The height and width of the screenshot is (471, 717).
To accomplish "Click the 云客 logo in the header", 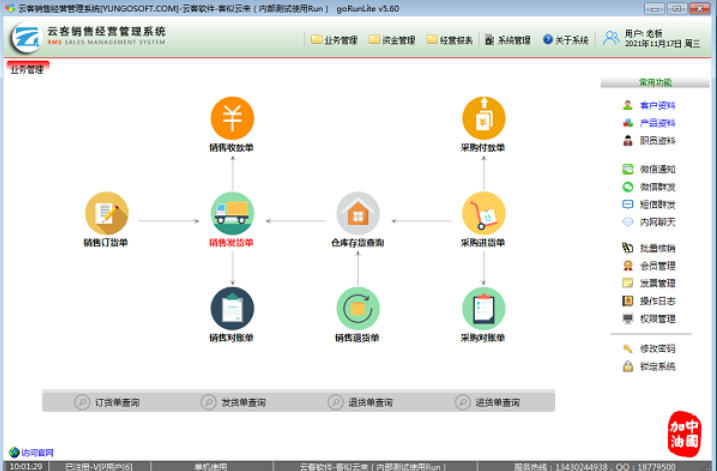I will click(26, 38).
